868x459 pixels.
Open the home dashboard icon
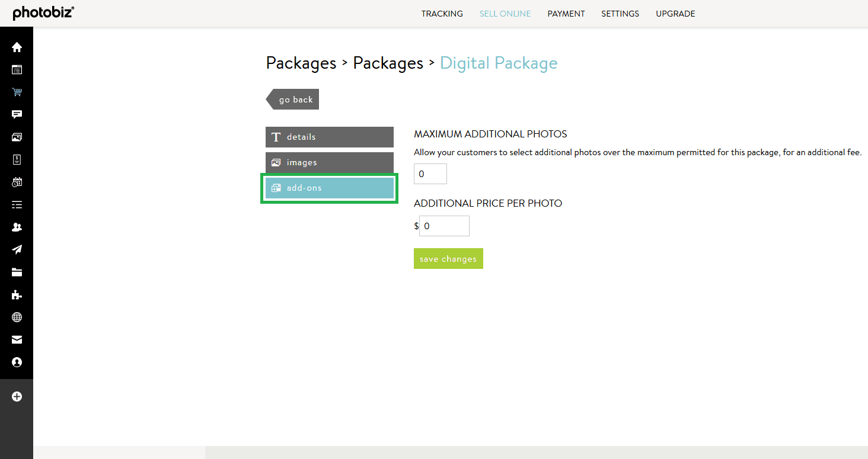[17, 47]
